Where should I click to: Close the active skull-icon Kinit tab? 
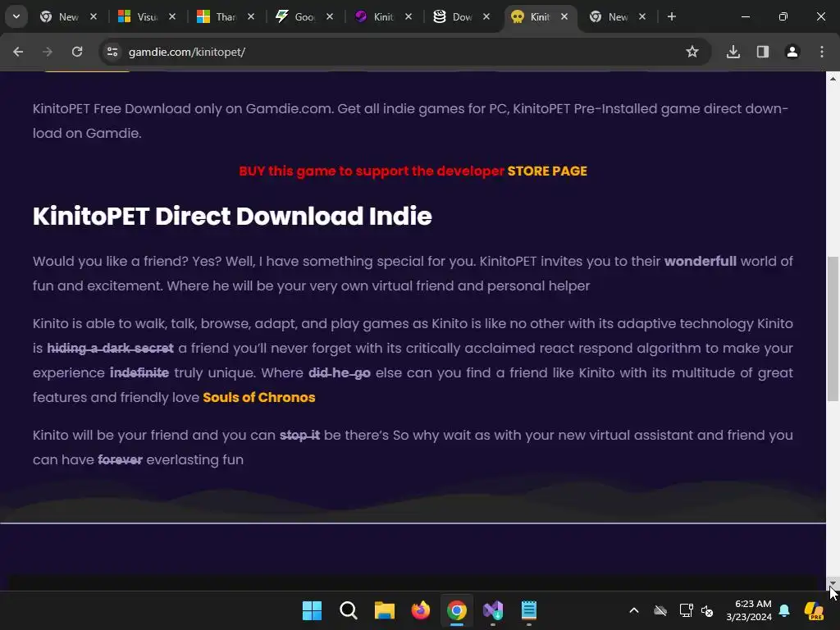click(564, 16)
